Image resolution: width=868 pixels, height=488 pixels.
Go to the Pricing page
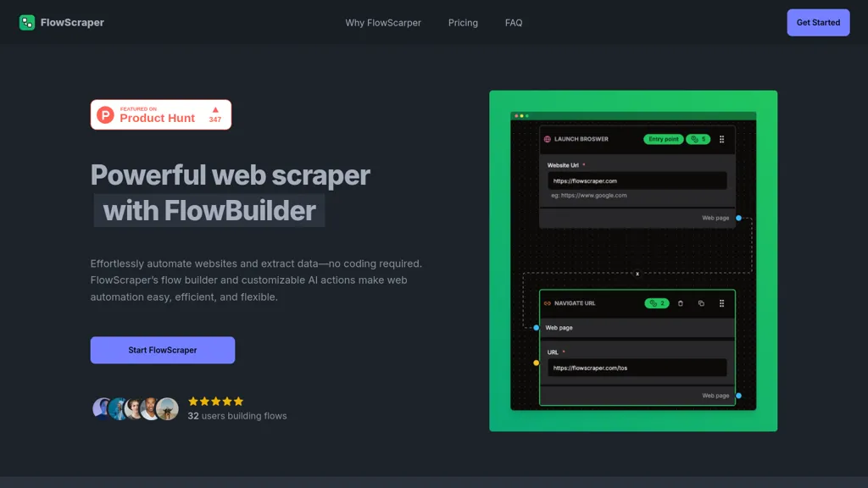tap(463, 23)
